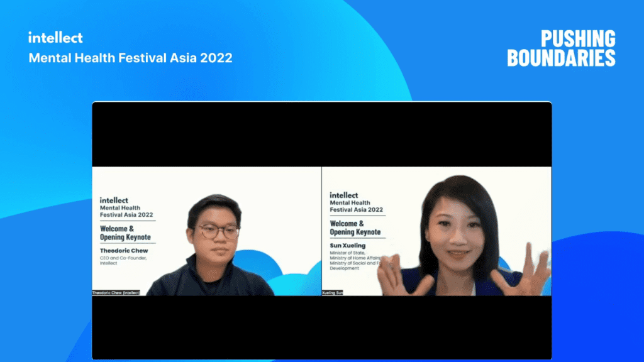The image size is (644, 362).
Task: Click the intellect logo in Sun Xueling's panel
Action: coord(344,195)
